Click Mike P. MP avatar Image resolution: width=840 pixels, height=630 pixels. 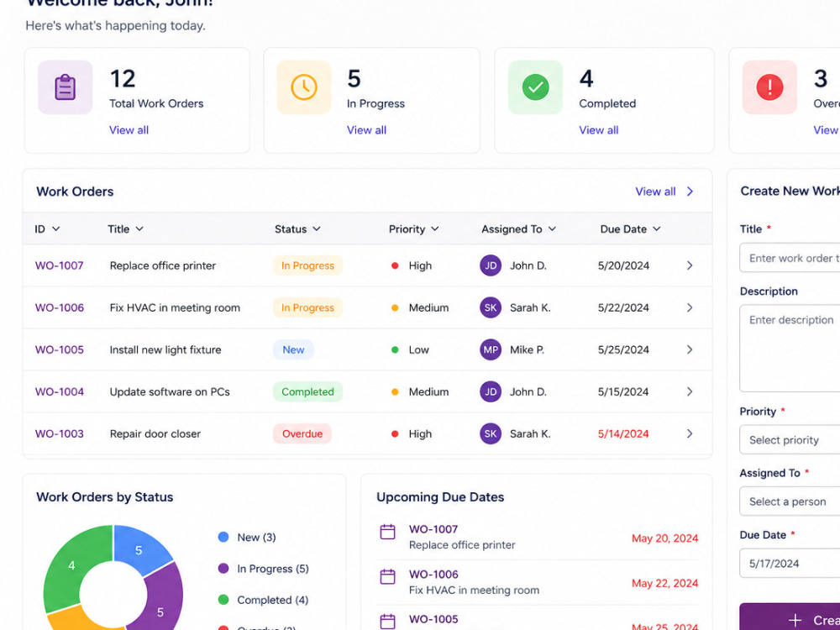click(491, 349)
